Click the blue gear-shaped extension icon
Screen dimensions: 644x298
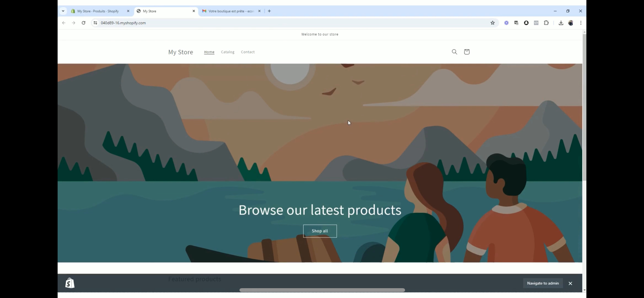[x=506, y=23]
